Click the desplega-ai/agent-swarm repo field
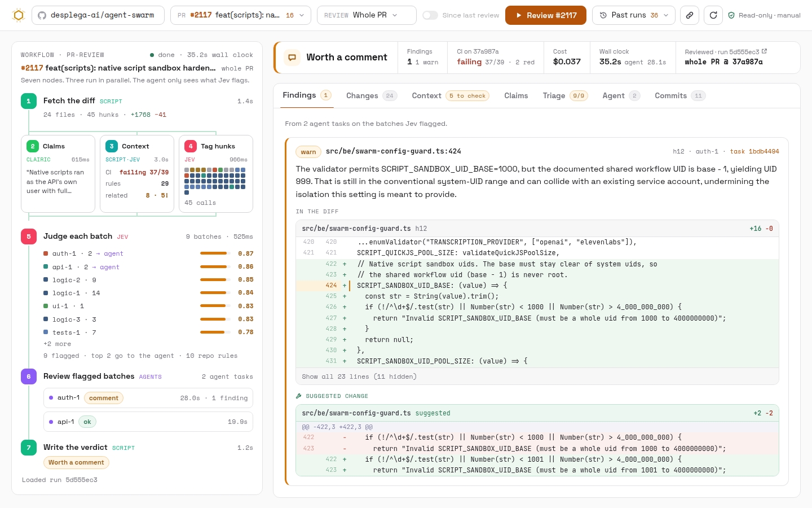Viewport: 812px width, 508px height. pos(98,15)
